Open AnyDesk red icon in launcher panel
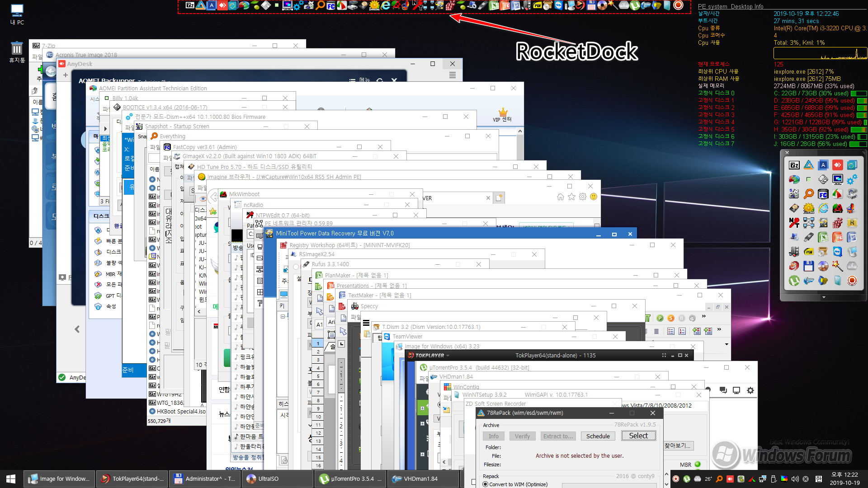 point(837,165)
